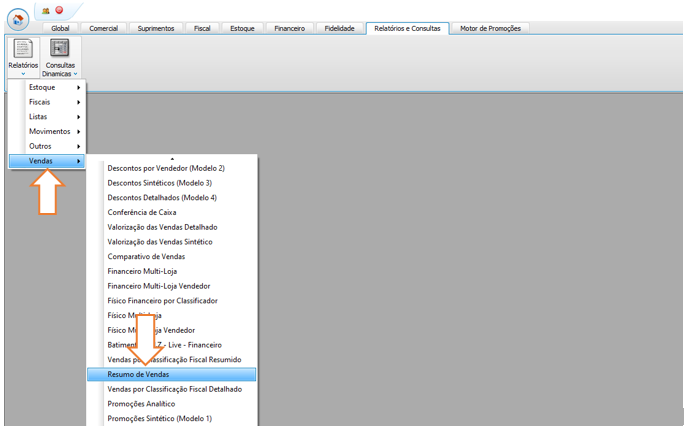Image resolution: width=685 pixels, height=427 pixels.
Task: Open the Motor de Promoções tab
Action: coord(491,28)
